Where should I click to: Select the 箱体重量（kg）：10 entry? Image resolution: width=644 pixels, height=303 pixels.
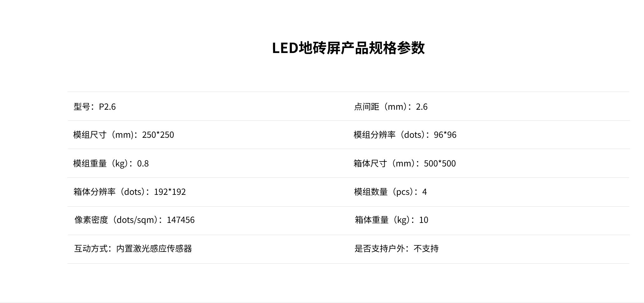click(391, 220)
